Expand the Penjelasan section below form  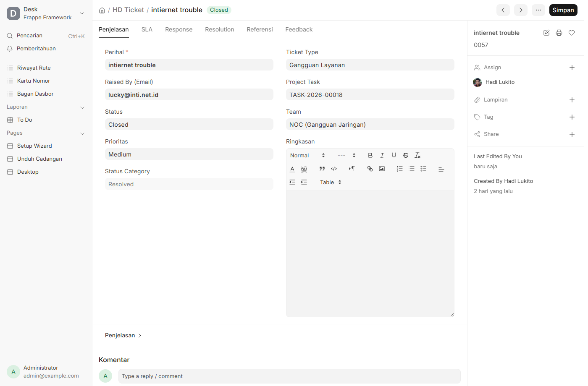(x=123, y=335)
